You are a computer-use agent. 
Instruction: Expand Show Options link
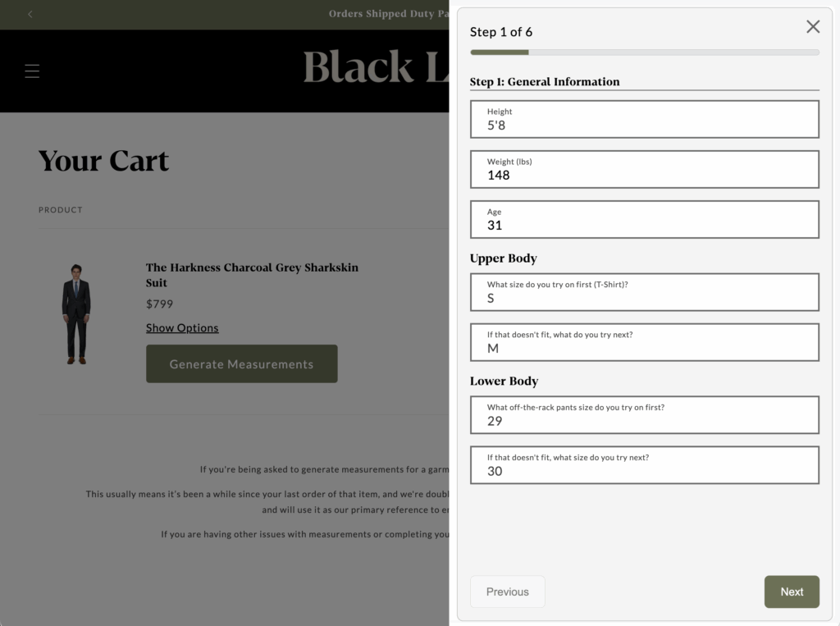tap(182, 328)
